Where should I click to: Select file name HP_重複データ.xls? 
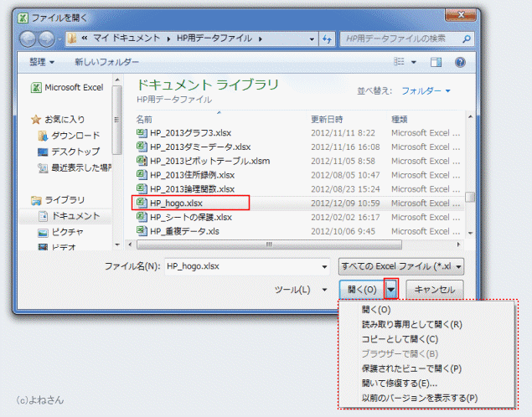[184, 231]
